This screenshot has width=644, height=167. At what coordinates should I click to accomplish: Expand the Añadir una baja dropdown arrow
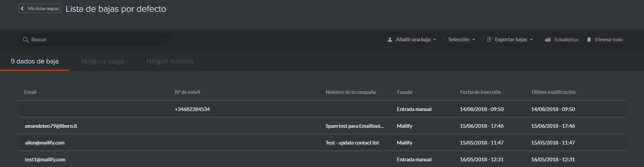coord(435,40)
